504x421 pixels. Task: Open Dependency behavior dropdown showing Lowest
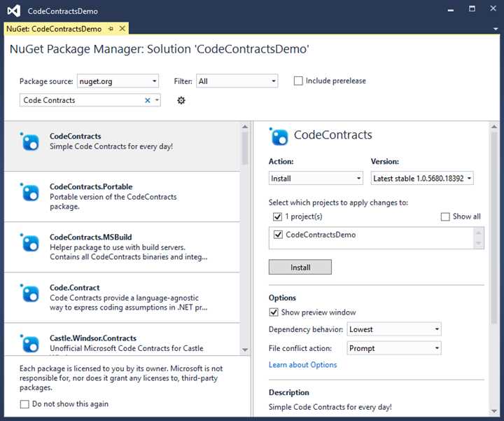[x=394, y=329]
